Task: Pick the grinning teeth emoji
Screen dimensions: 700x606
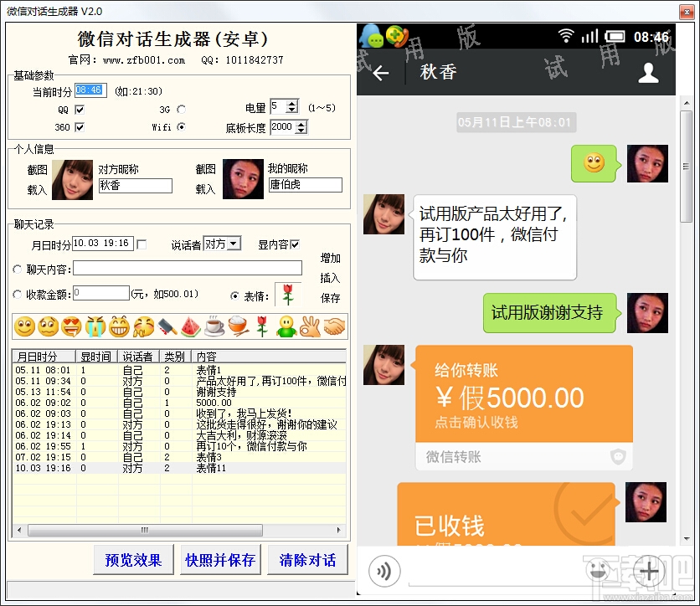Action: 119,326
